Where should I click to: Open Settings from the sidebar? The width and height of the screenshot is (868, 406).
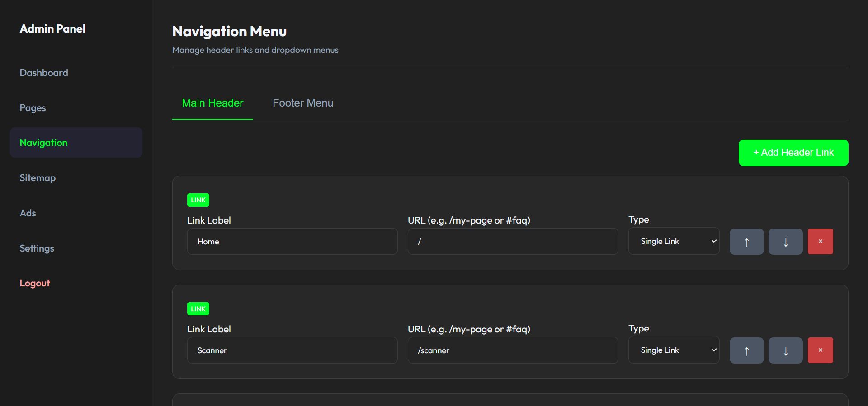[37, 248]
